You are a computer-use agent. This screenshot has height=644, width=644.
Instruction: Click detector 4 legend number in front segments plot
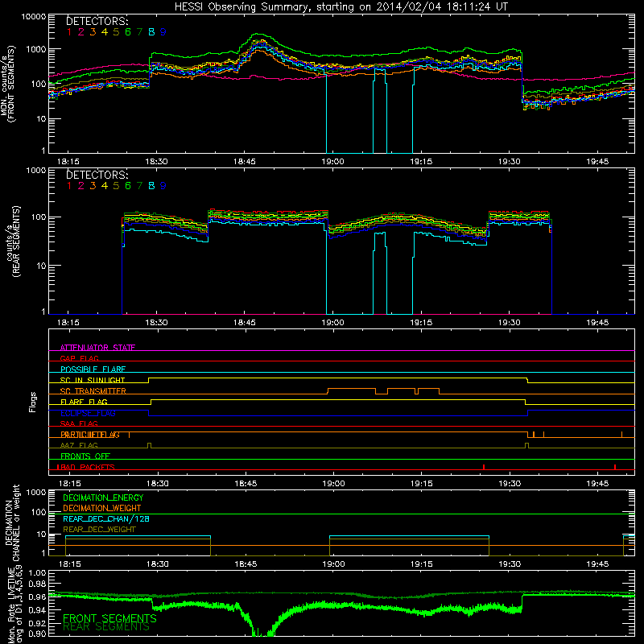[x=105, y=31]
